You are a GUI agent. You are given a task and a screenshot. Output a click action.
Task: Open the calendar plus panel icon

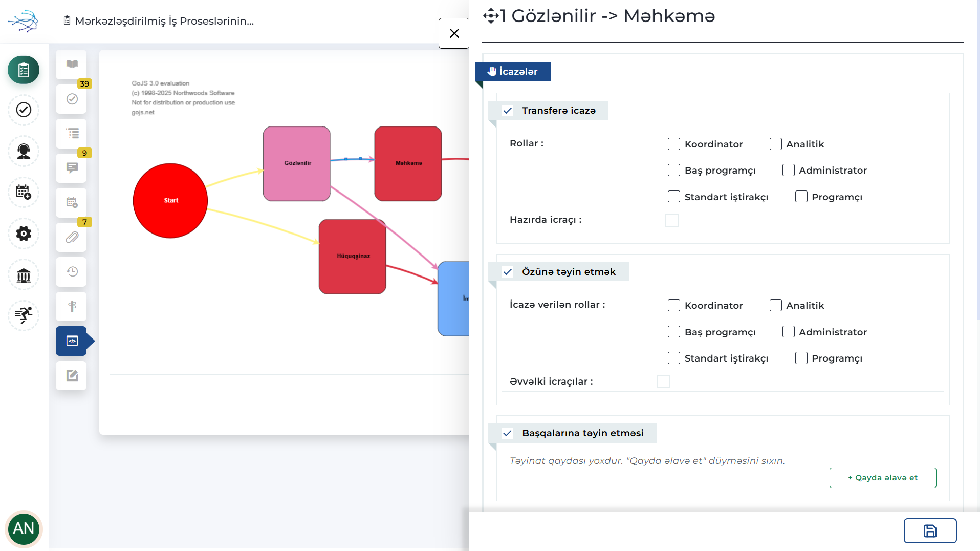click(71, 203)
